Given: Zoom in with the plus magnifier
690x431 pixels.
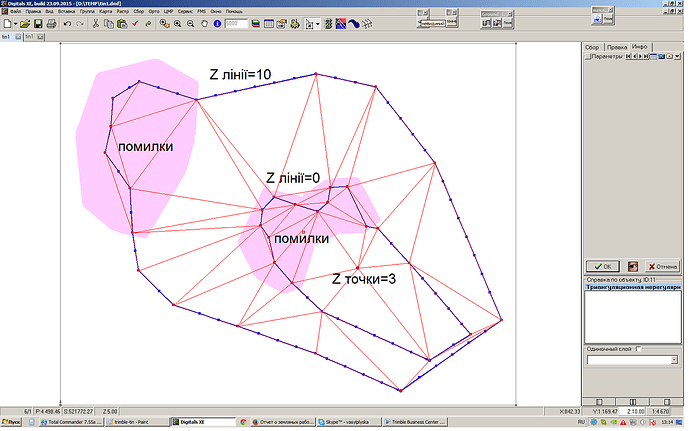Looking at the screenshot, I should pos(178,24).
